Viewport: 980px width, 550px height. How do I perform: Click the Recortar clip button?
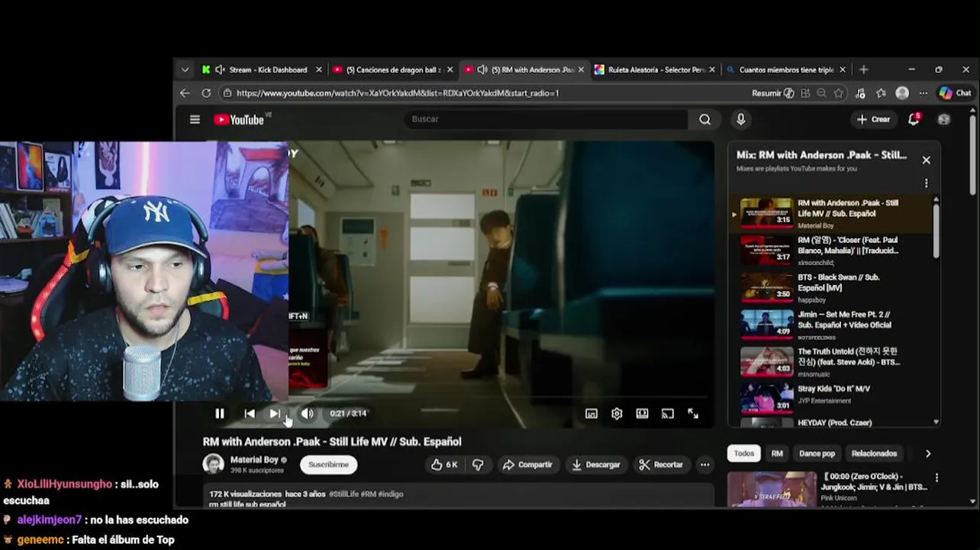point(661,464)
